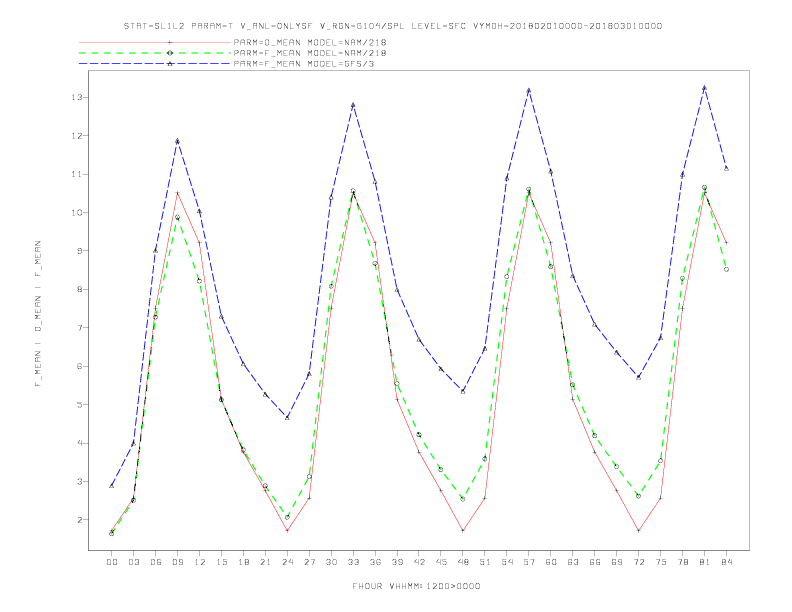Click y-axis tick label 3

(x=79, y=481)
